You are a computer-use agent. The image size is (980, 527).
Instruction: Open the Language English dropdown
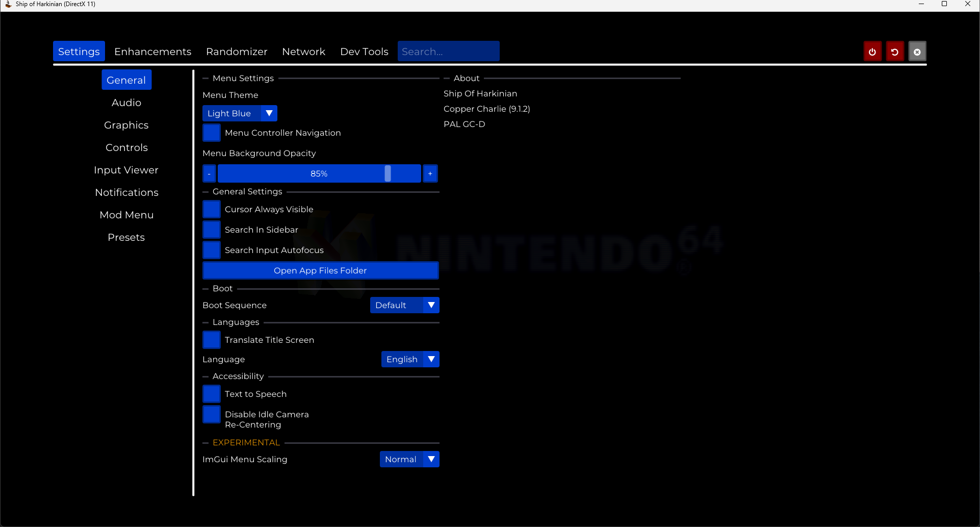point(410,359)
